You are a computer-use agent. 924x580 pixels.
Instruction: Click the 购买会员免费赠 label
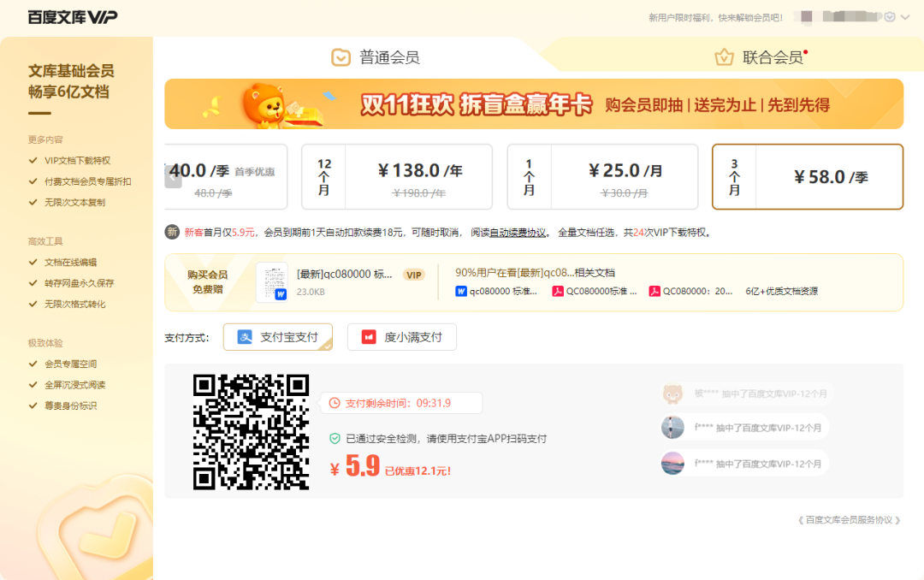coord(207,281)
